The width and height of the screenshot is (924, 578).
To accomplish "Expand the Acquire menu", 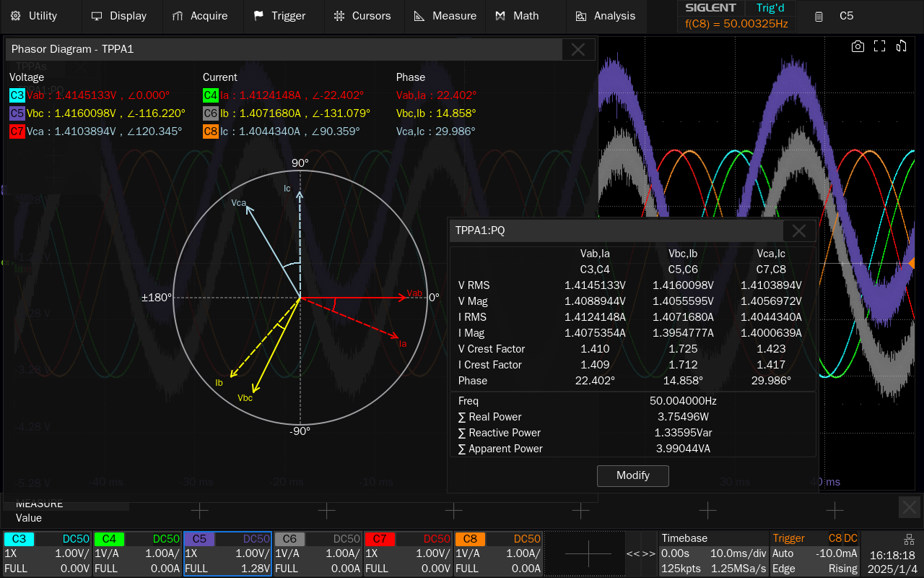I will pos(200,16).
